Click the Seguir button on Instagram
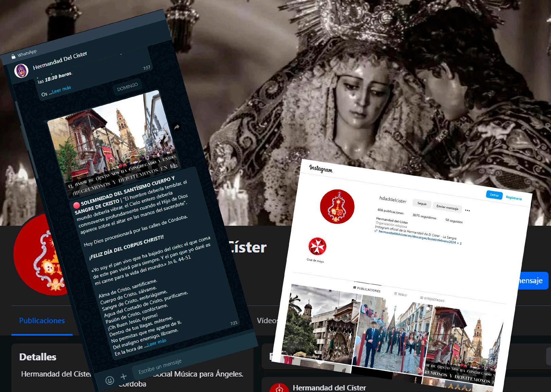The height and width of the screenshot is (392, 551). click(422, 203)
